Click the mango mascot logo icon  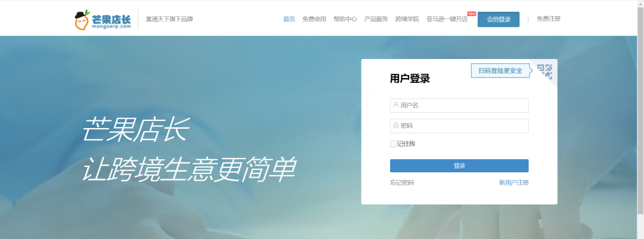(82, 20)
